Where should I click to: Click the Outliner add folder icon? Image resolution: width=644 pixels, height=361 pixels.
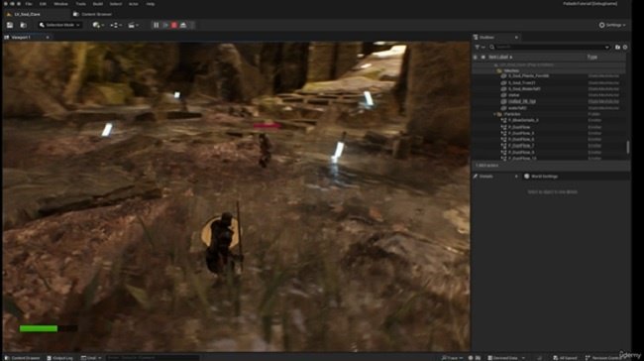(617, 47)
